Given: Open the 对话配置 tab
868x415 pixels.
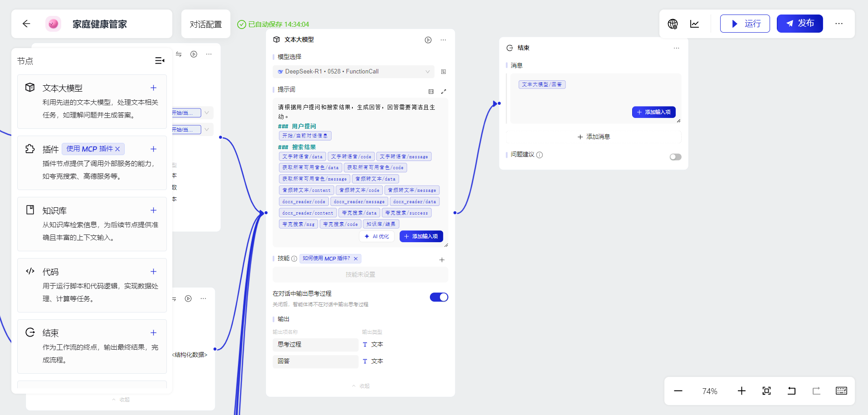Looking at the screenshot, I should 206,24.
